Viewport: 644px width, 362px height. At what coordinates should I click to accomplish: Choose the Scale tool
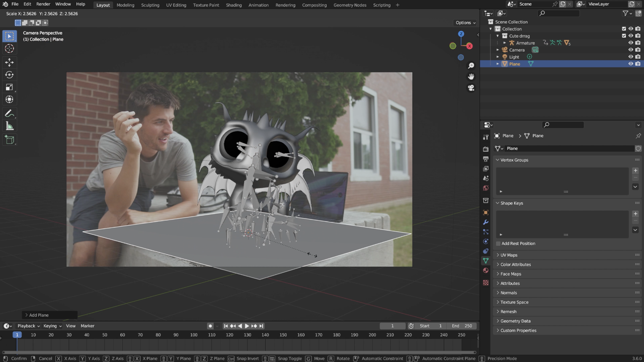pos(9,87)
